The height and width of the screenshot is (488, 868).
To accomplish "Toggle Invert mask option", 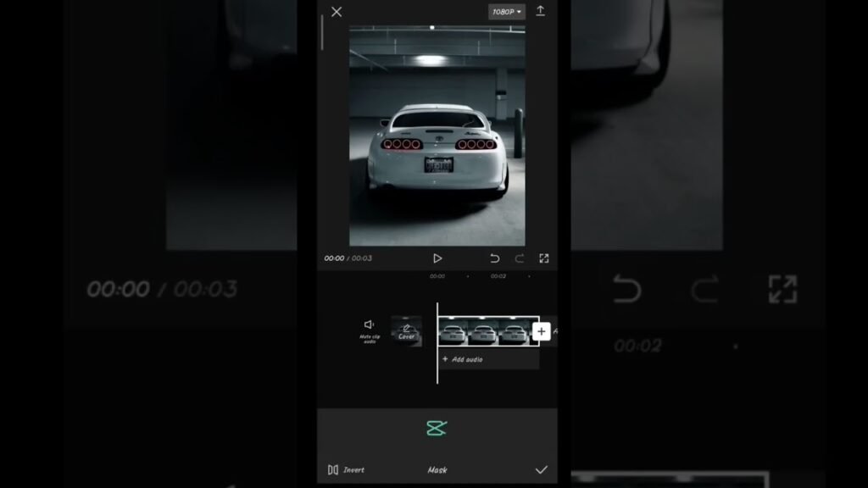I will [x=346, y=469].
